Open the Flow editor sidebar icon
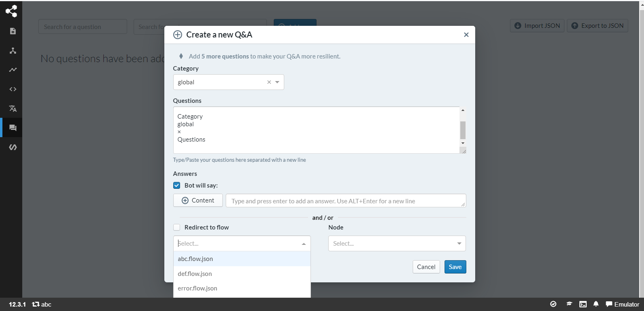The width and height of the screenshot is (644, 311). click(x=12, y=50)
